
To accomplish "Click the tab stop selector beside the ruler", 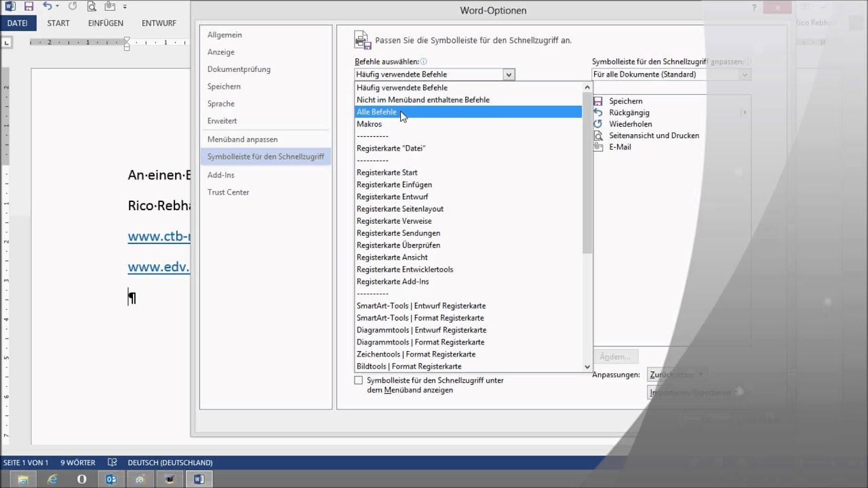I will pos(7,43).
